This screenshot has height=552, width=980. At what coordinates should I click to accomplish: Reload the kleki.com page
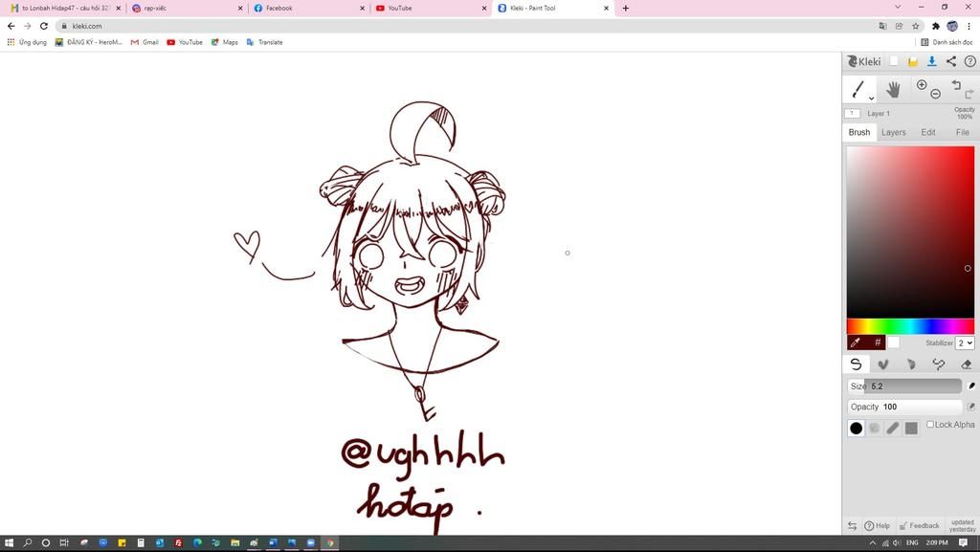tap(44, 26)
